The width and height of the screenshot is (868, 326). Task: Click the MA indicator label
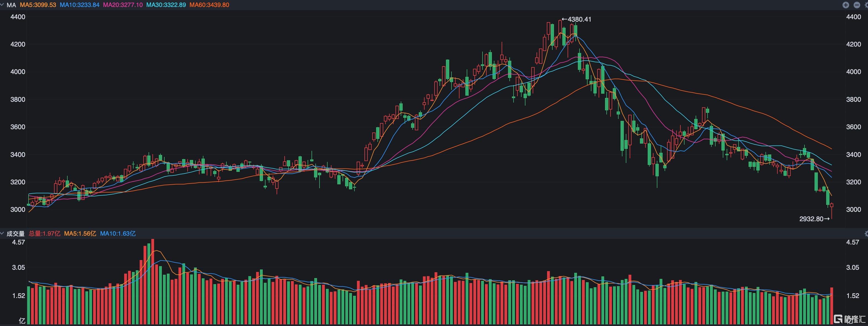[11, 5]
